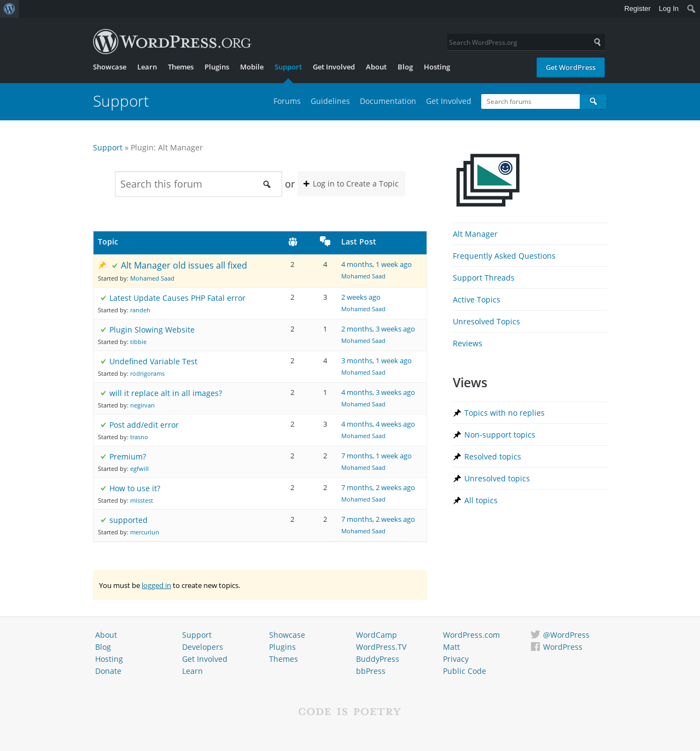Click the sticky pin icon on first topic

102,265
